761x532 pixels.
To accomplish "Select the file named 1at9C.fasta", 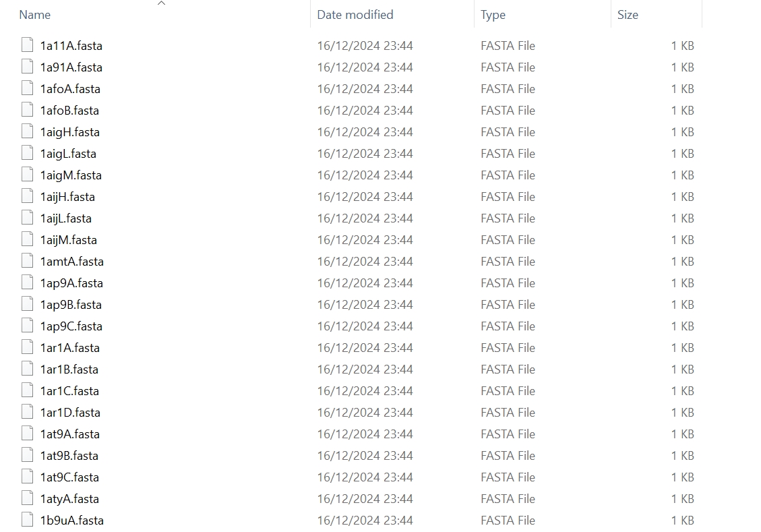I will 70,477.
